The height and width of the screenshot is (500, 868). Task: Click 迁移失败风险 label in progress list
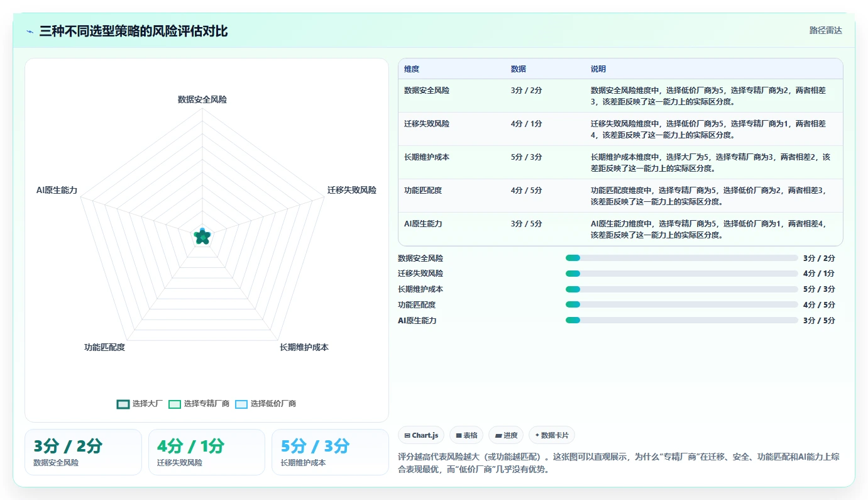click(420, 274)
